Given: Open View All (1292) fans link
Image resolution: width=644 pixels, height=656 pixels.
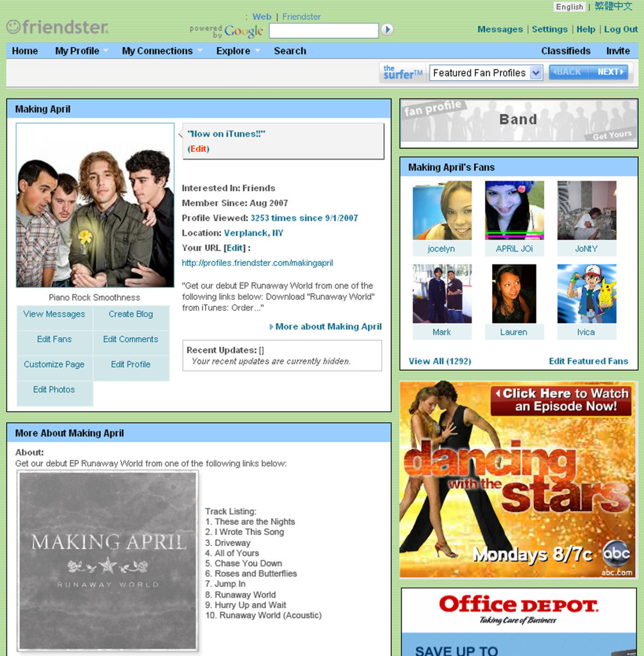Looking at the screenshot, I should pos(440,361).
